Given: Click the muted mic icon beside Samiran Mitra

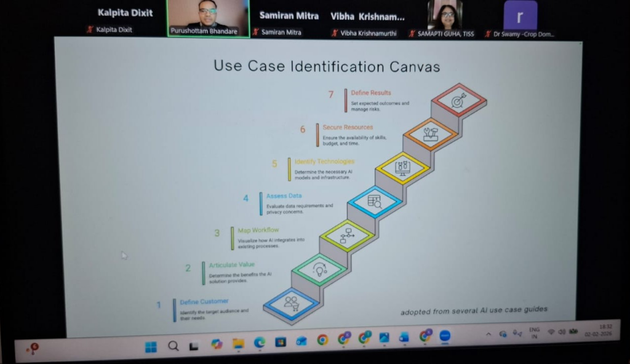Looking at the screenshot, I should tap(255, 32).
